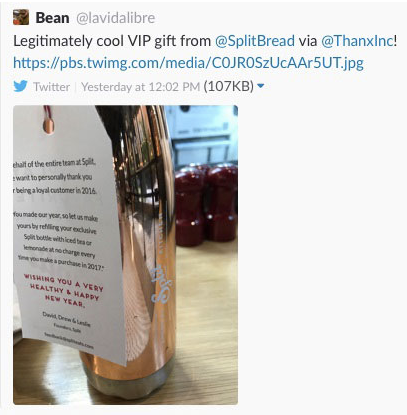Open the pbs.twimg.com image URL

tap(188, 63)
